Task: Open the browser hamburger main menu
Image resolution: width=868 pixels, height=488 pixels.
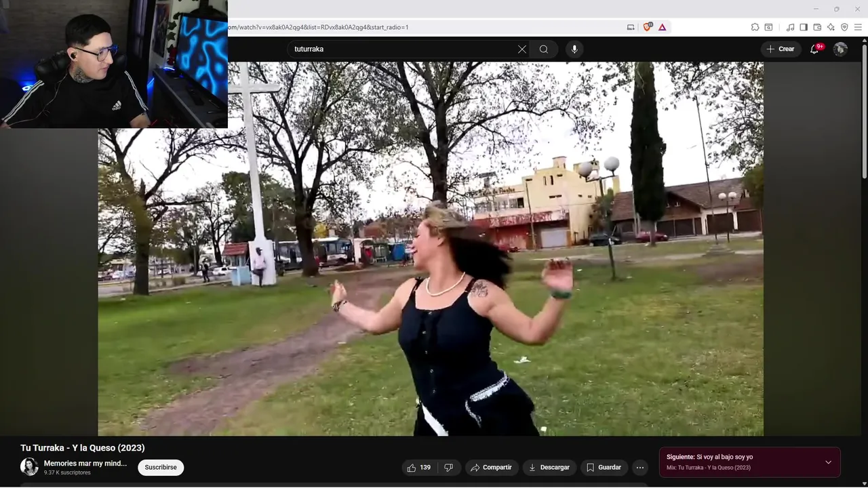Action: point(858,27)
